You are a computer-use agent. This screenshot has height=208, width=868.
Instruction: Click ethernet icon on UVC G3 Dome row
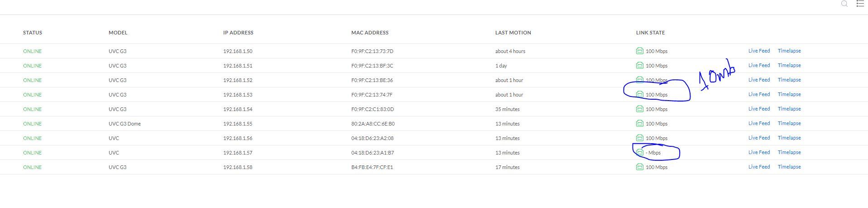pos(639,124)
